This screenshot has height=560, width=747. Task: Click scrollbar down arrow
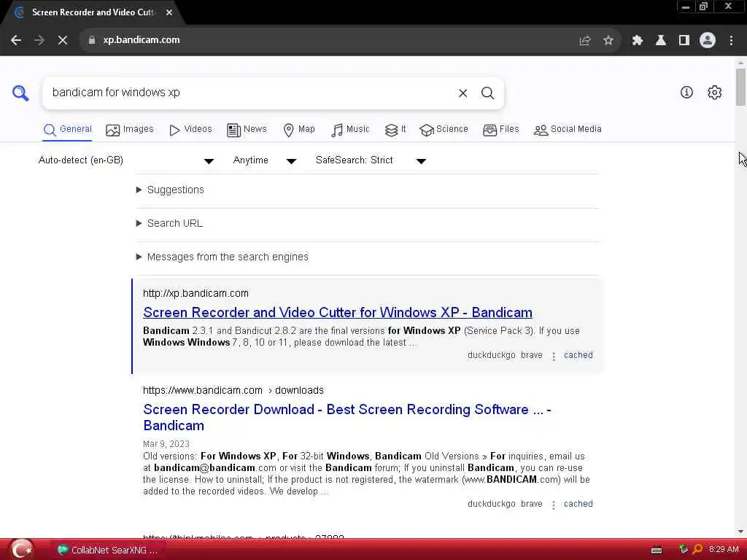coord(740,532)
